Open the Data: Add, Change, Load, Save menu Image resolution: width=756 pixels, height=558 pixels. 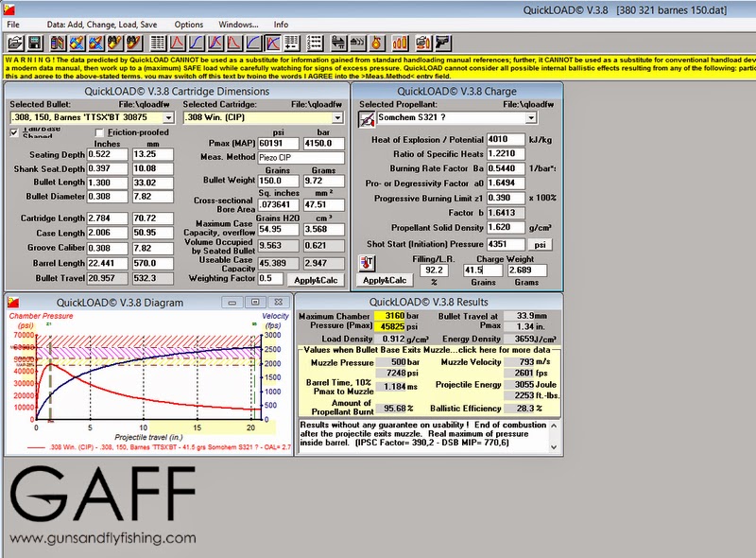(x=102, y=25)
